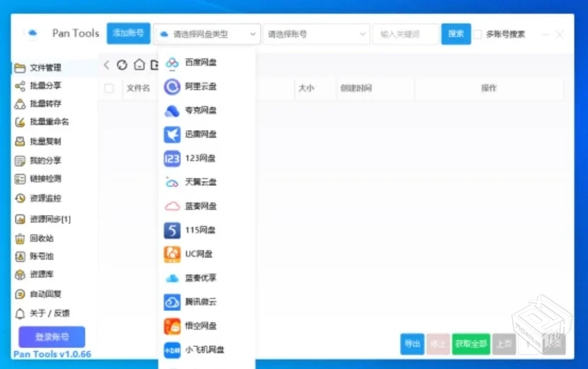Choose UC网盘 from the dropdown list
Viewport: 588px width, 369px height.
click(x=207, y=254)
